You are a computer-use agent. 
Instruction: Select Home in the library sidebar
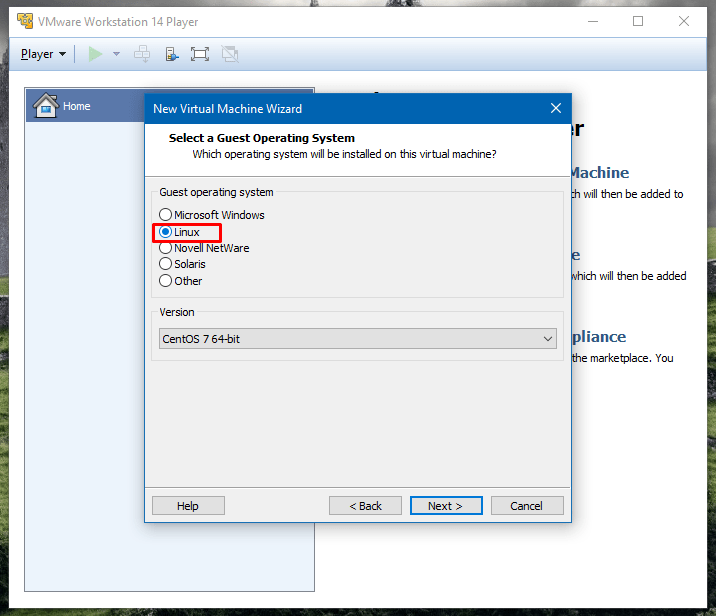click(x=85, y=105)
